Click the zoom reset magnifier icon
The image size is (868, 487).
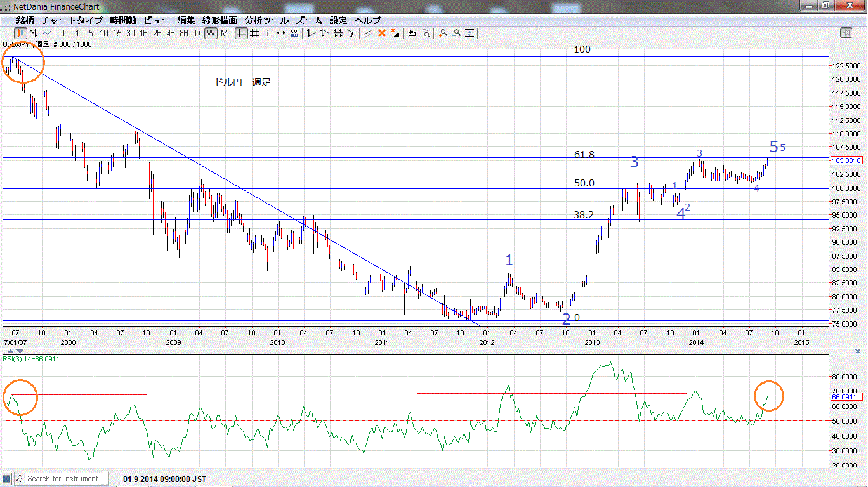[470, 33]
